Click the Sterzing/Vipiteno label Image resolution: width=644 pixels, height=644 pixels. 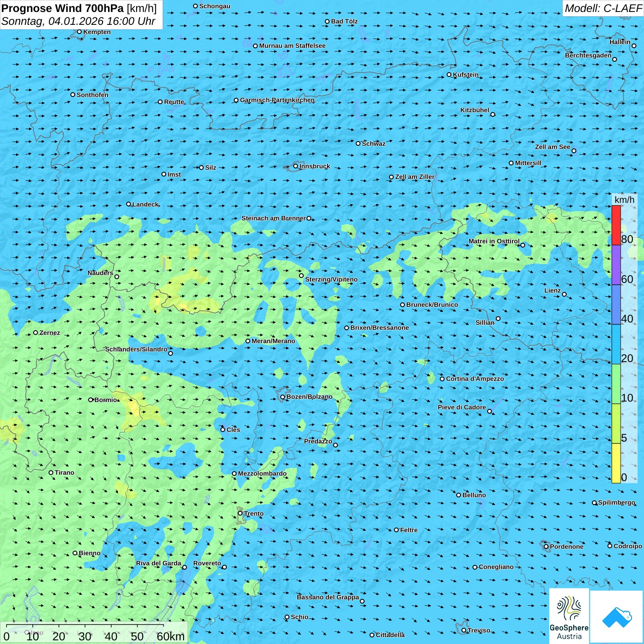pyautogui.click(x=331, y=279)
